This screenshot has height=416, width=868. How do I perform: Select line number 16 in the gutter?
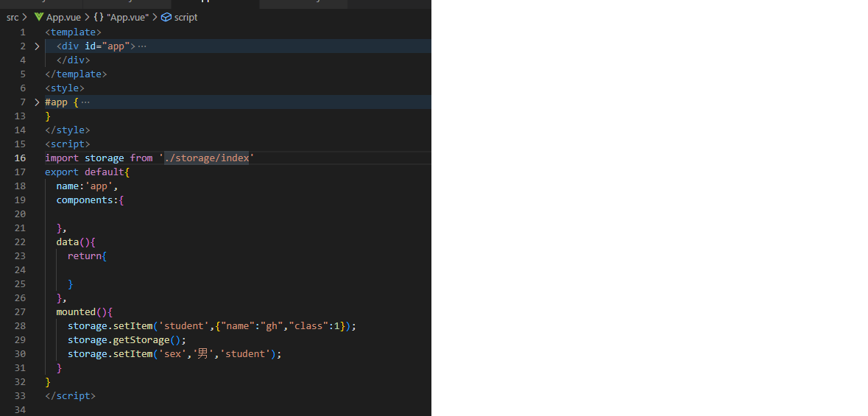pyautogui.click(x=20, y=158)
